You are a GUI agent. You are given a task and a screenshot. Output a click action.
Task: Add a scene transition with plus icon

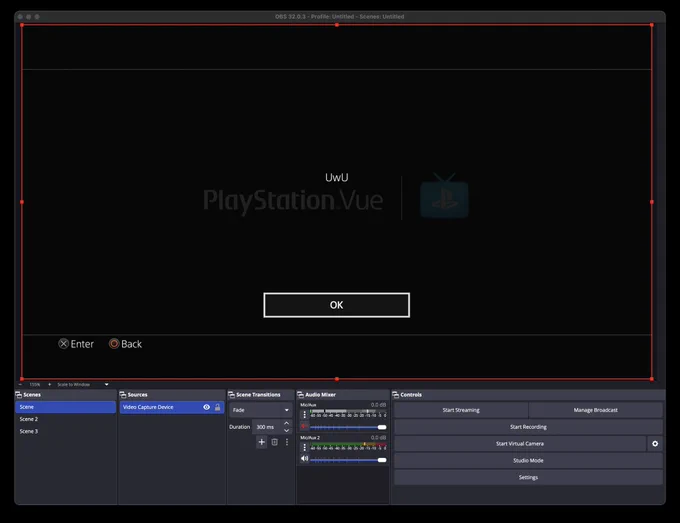262,442
